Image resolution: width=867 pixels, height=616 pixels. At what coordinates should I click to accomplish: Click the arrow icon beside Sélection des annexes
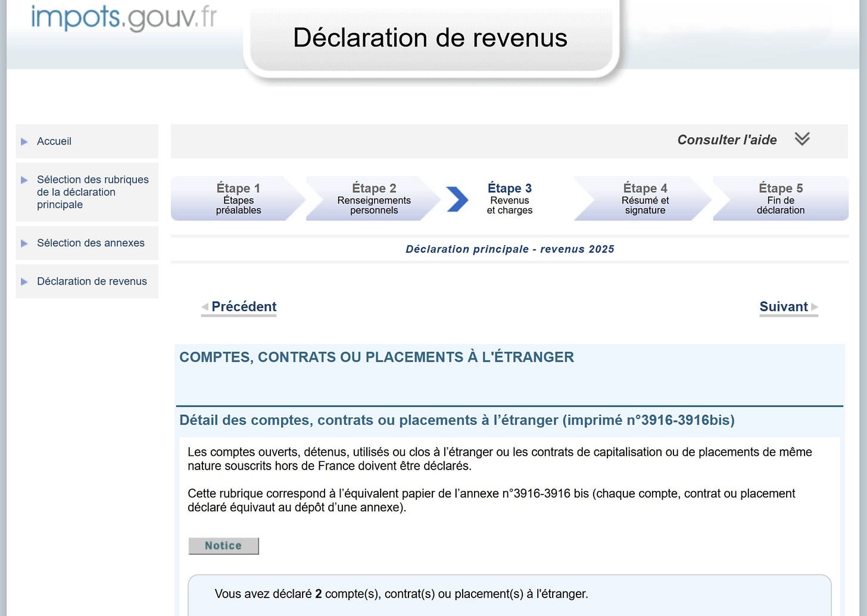24,243
